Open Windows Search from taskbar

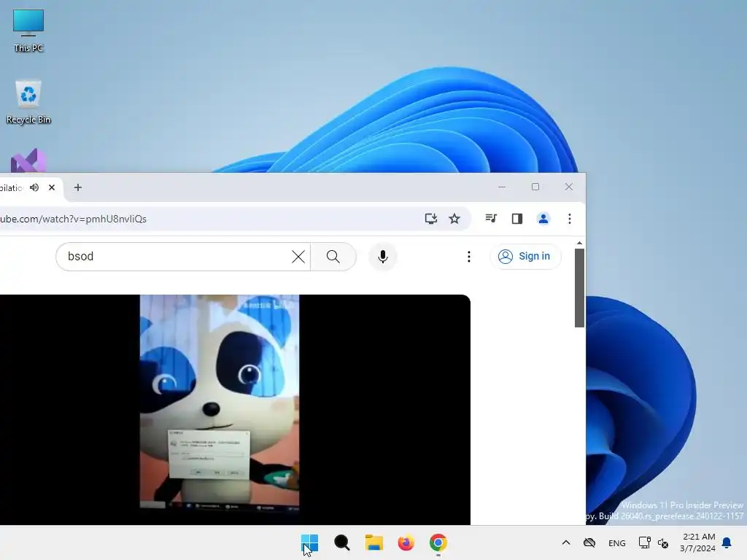342,542
